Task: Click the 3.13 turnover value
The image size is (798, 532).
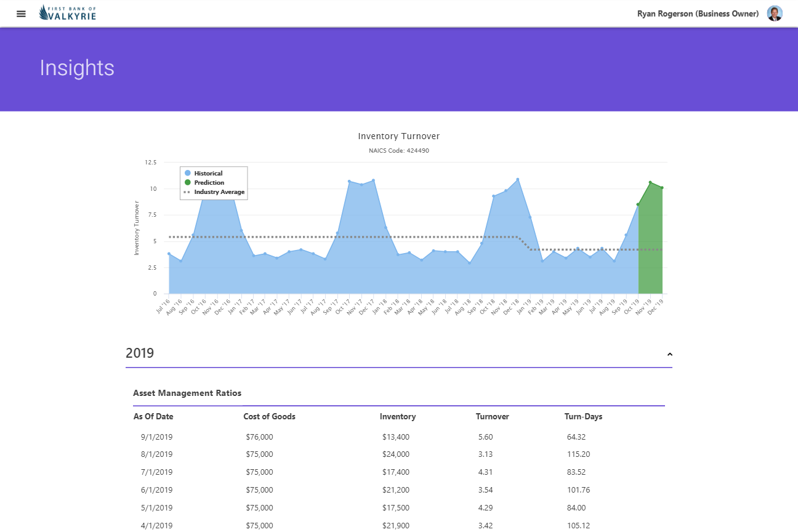Action: tap(485, 454)
